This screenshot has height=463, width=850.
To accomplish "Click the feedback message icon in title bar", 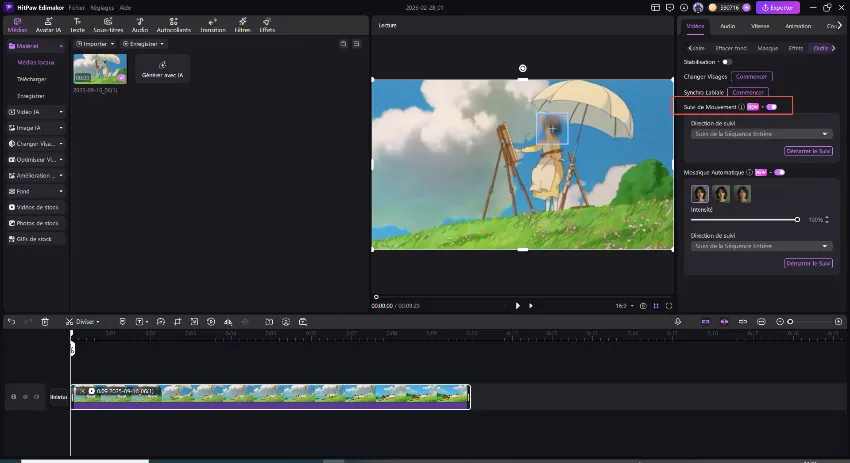I will click(x=669, y=8).
